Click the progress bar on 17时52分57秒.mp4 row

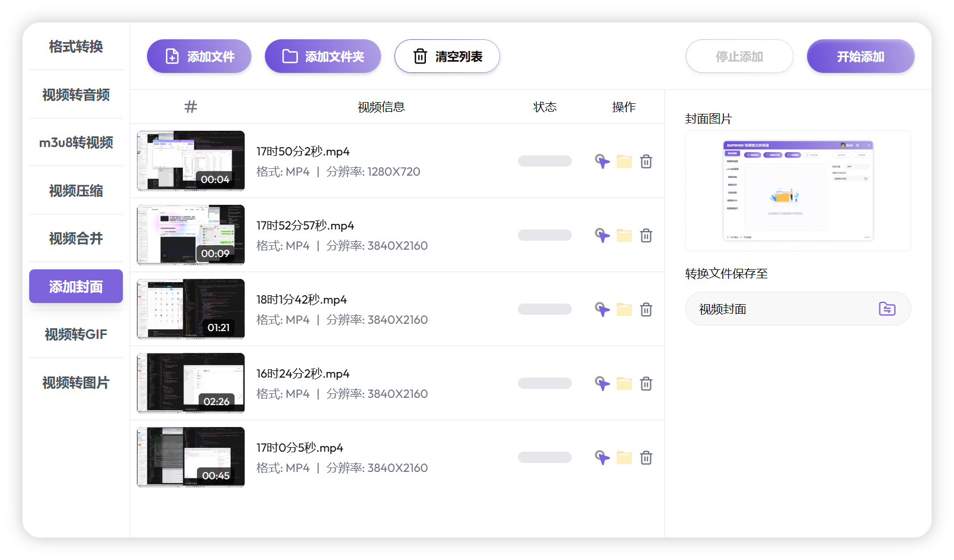[x=544, y=235]
